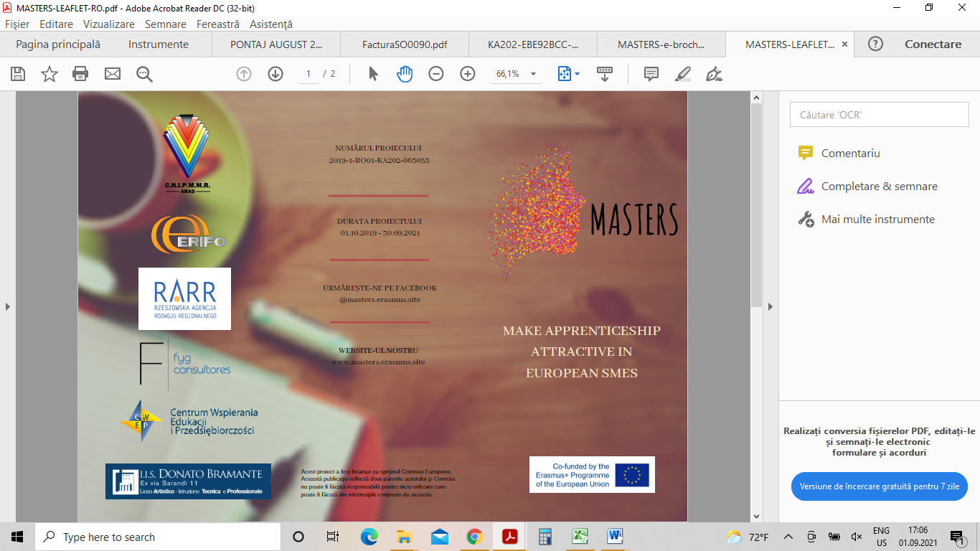Open the Vizualizare menu
980x551 pixels.
point(109,24)
